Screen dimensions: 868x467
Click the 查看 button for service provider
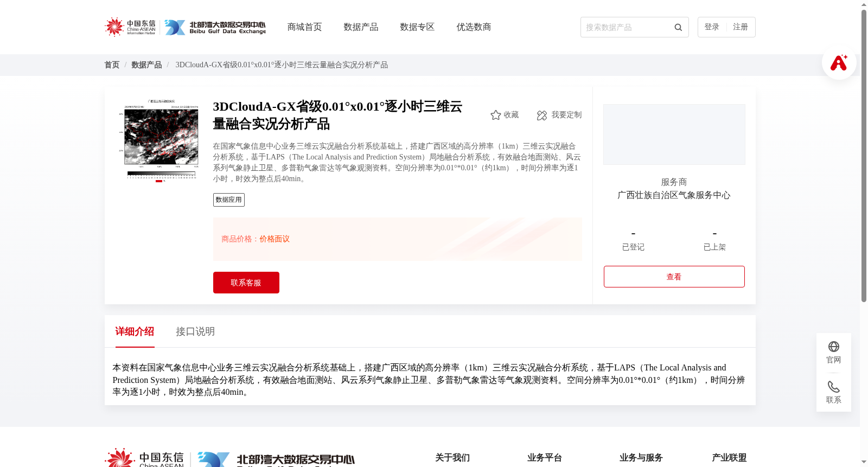(674, 277)
